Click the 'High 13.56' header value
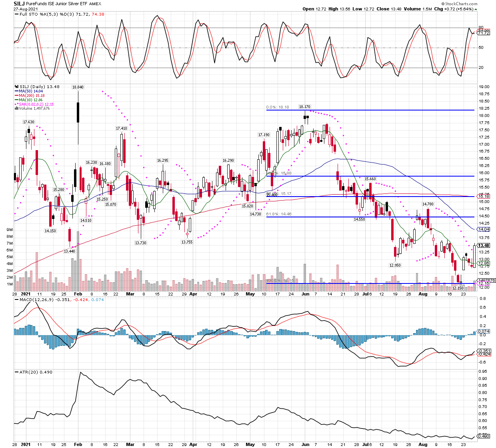The image size is (496, 448). [x=339, y=9]
